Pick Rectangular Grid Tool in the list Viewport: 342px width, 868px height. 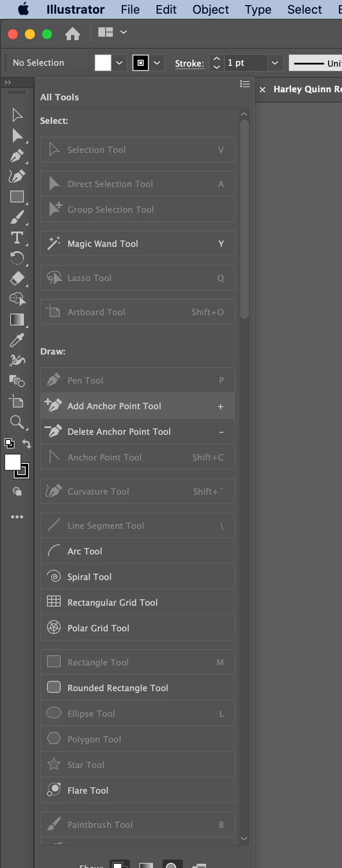(138, 602)
